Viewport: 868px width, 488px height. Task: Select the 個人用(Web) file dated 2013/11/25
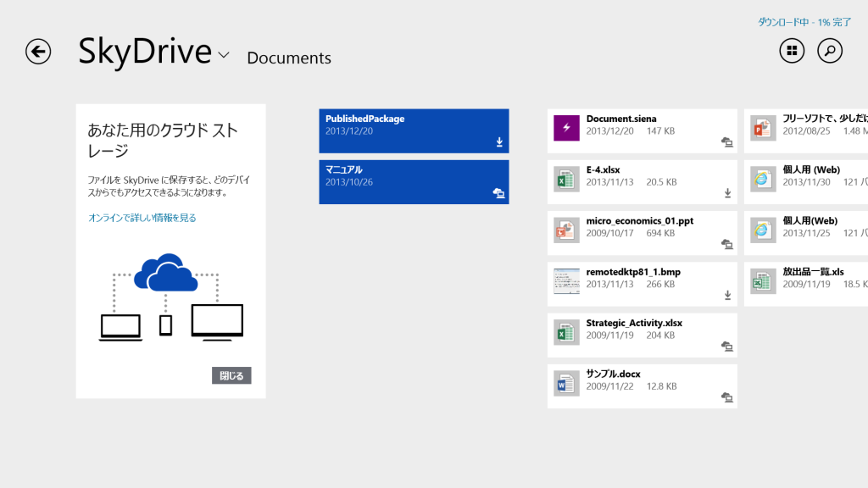[x=810, y=221]
